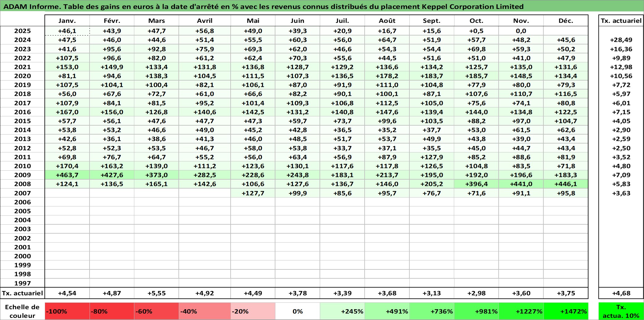
Task: Select the +463,7 cell for Janv. 2009
Action: [x=67, y=175]
